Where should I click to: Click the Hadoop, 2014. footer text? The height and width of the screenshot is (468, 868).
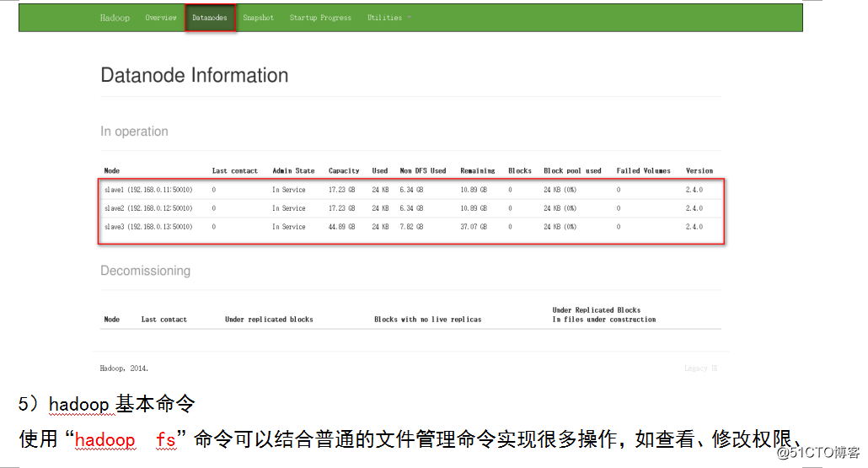coord(124,368)
